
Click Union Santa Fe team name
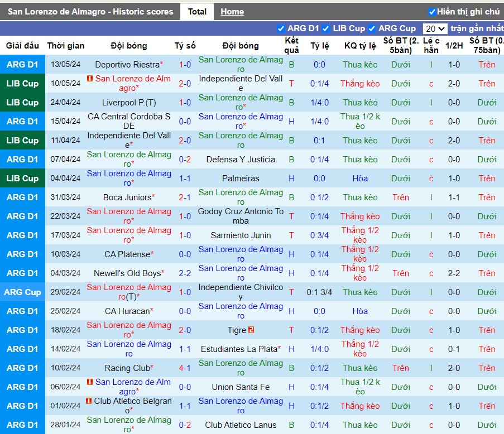click(x=241, y=387)
